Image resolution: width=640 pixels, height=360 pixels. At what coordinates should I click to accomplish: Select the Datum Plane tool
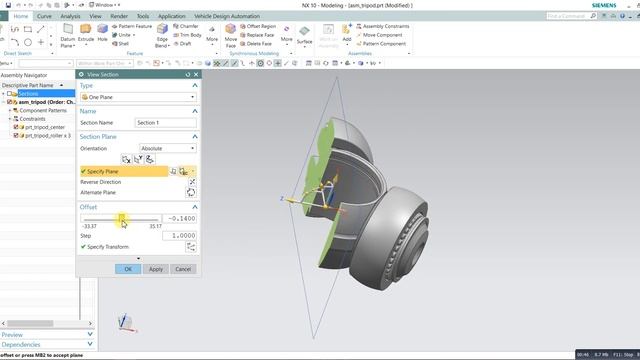68,35
